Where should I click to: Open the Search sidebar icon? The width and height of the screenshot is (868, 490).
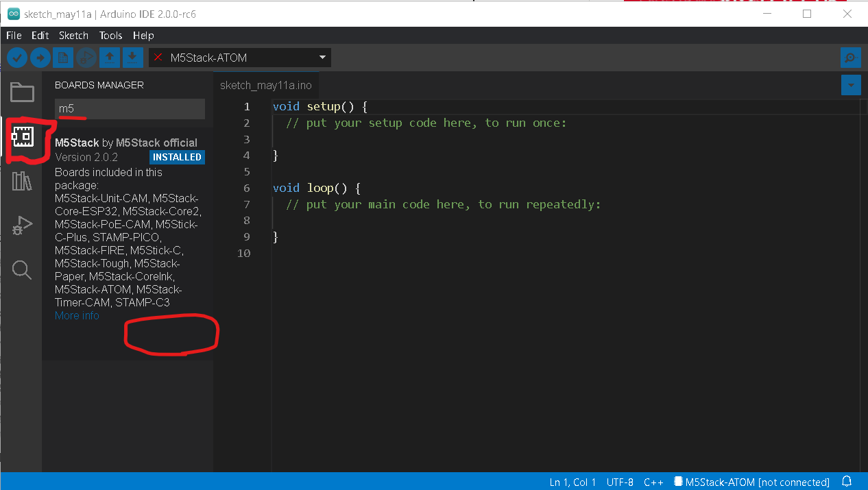22,270
